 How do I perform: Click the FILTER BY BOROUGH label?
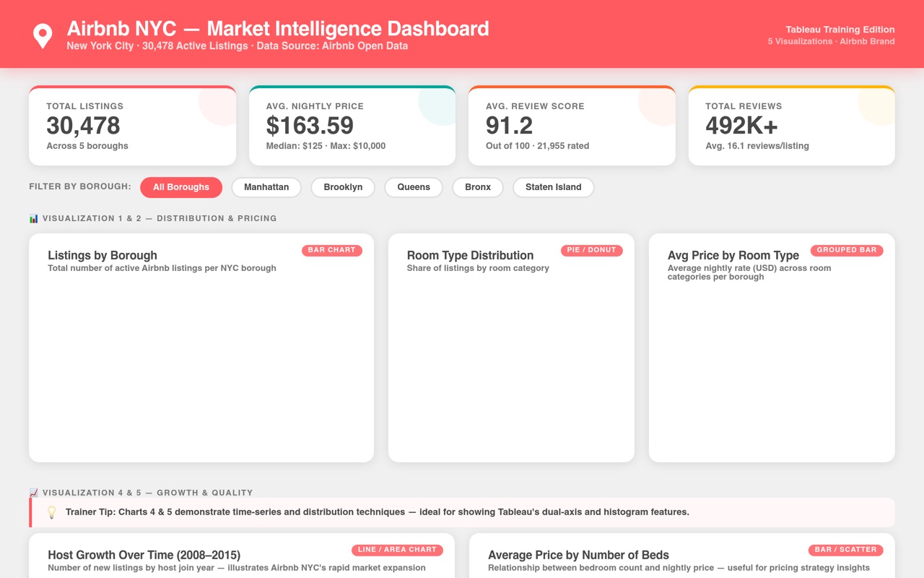80,187
